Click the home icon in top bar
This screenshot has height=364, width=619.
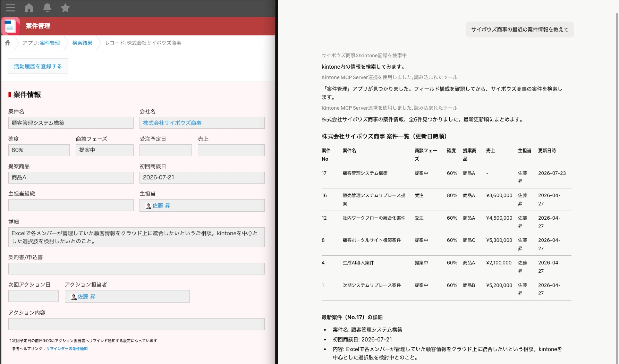(x=29, y=8)
